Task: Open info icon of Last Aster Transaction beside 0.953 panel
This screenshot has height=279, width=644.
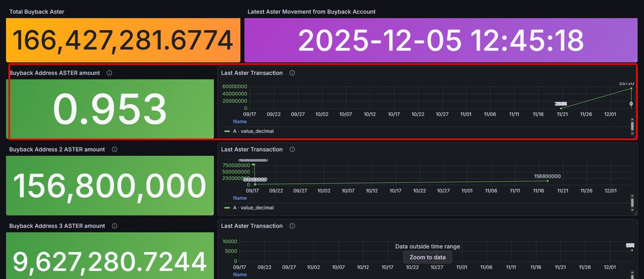Action: pyautogui.click(x=292, y=73)
